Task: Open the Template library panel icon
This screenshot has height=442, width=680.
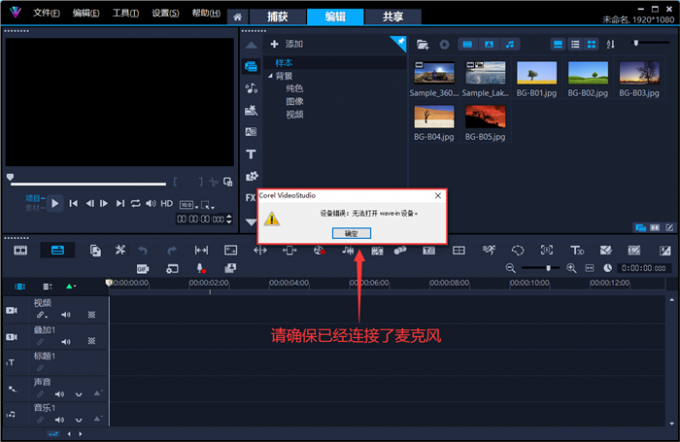Action: coord(251,110)
